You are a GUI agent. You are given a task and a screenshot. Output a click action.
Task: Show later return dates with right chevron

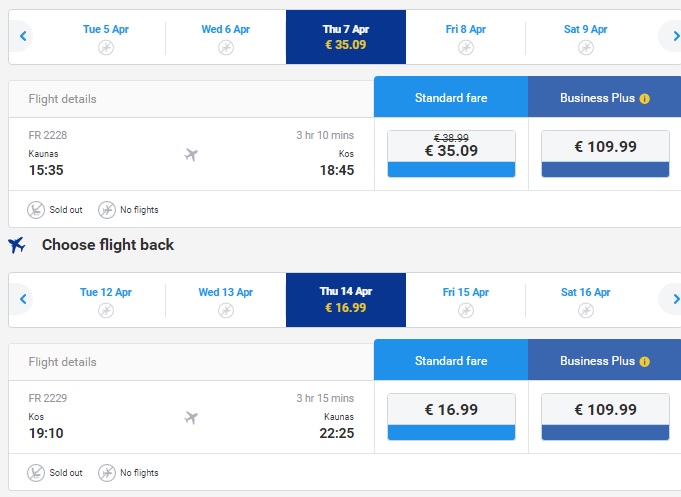675,299
